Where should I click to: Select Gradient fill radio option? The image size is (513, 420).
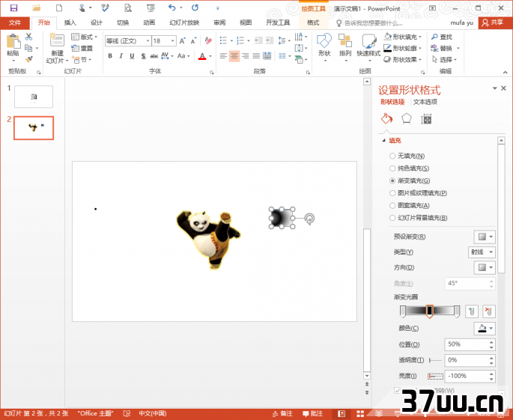pyautogui.click(x=392, y=180)
